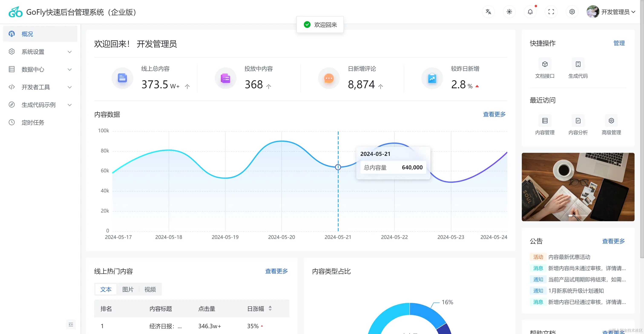The width and height of the screenshot is (644, 334).
Task: Click the 较昨日新增 trend chart icon
Action: tap(432, 78)
